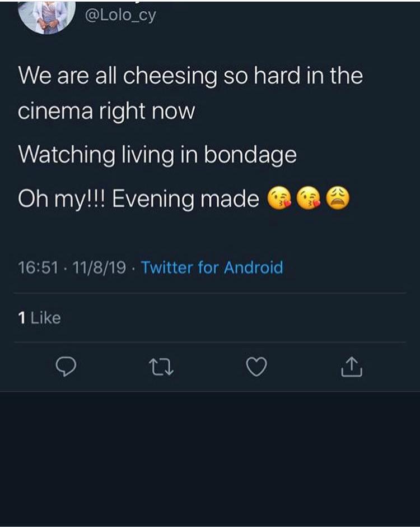Click the word cheesing in the tweet

point(170,75)
